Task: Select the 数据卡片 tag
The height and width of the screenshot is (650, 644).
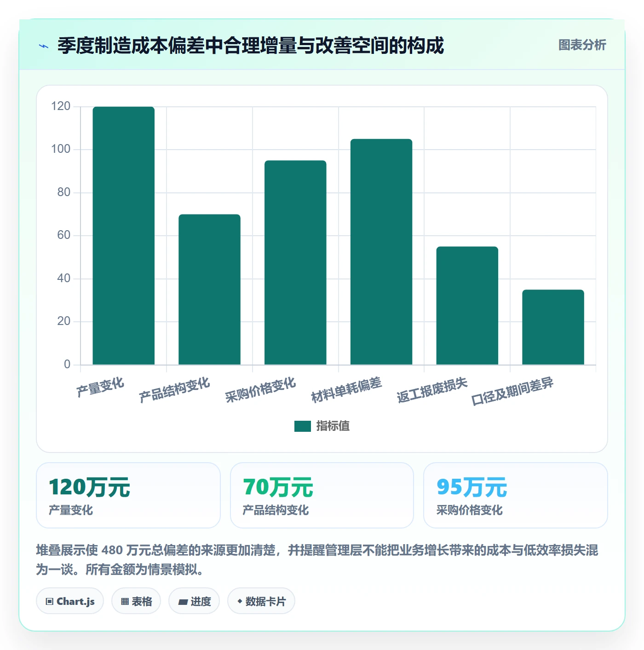Action: click(x=261, y=601)
